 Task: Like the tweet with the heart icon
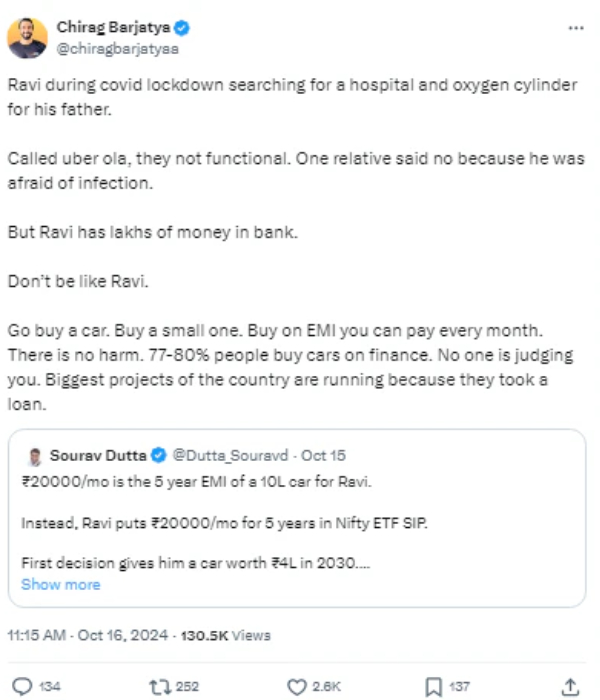(296, 686)
